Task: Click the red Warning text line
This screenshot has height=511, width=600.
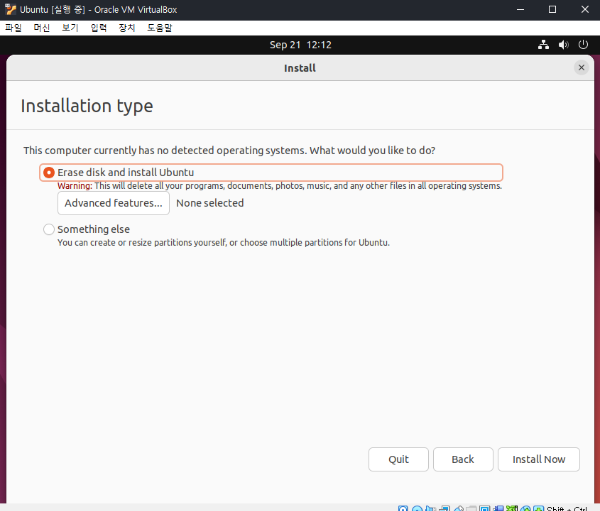Action: click(280, 186)
